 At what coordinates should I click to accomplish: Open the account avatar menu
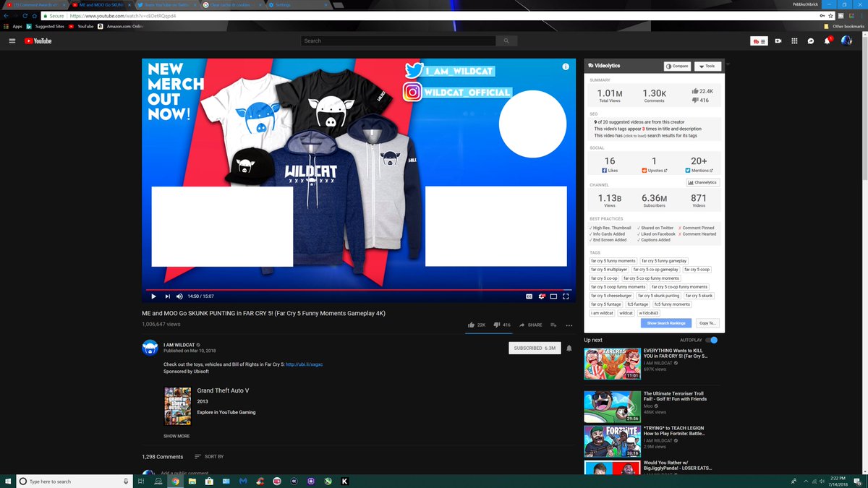tap(846, 40)
